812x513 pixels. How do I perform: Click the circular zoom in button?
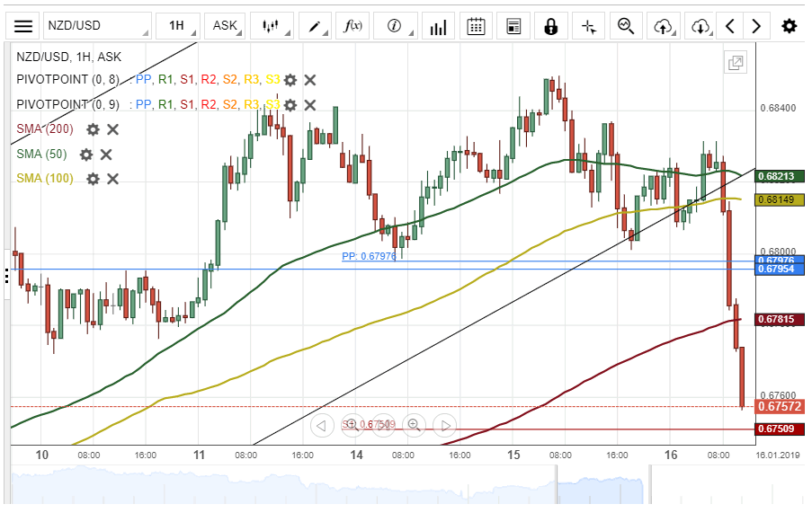[414, 426]
